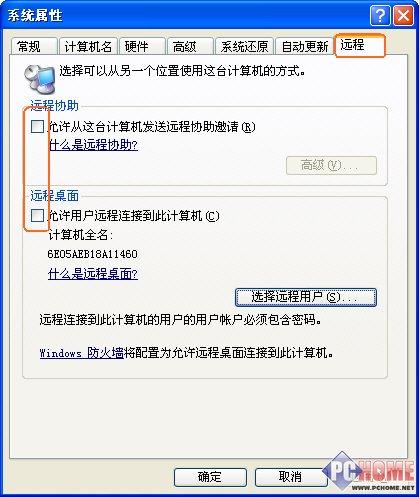
Task: Follow the Windows 防火墙 link
Action: [x=82, y=353]
